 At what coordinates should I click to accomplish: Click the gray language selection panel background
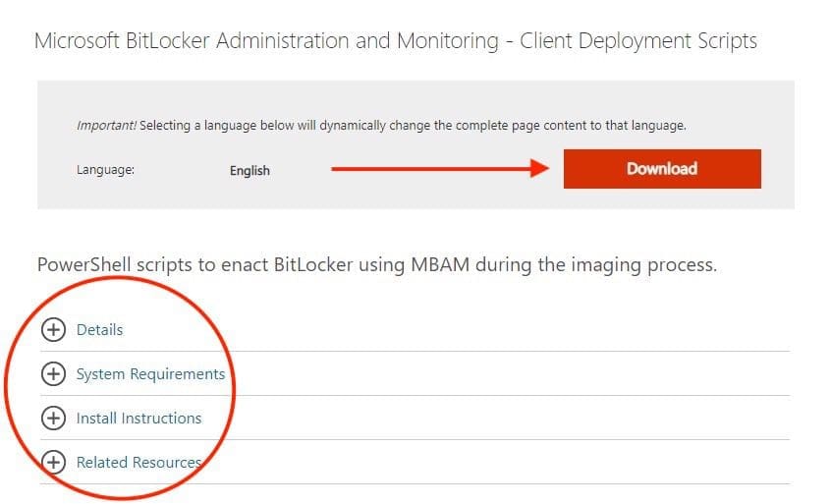click(413, 195)
